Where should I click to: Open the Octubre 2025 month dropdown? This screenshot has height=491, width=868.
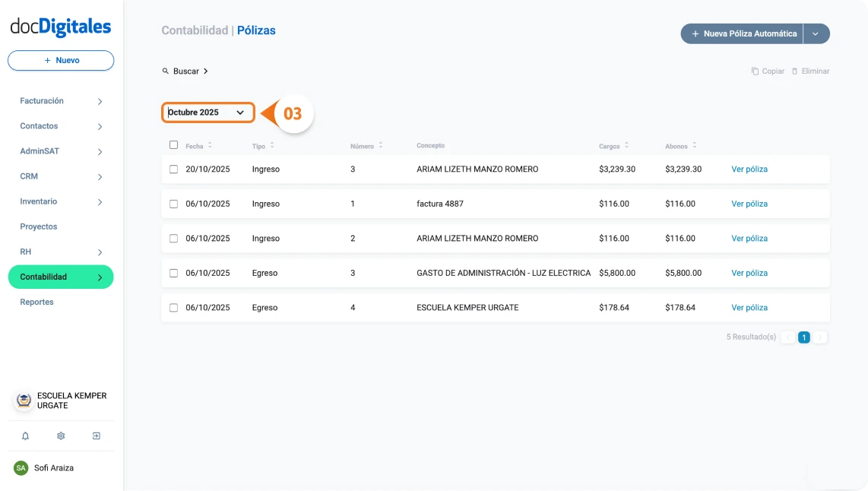207,112
